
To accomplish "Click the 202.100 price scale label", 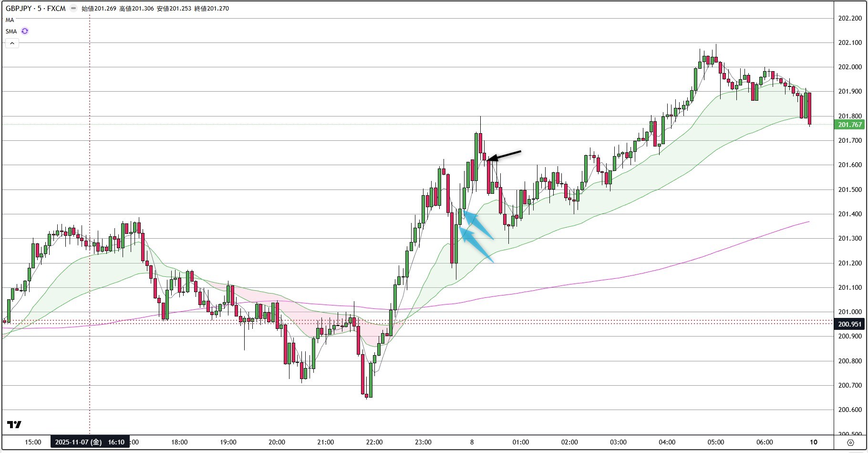I will (x=850, y=42).
